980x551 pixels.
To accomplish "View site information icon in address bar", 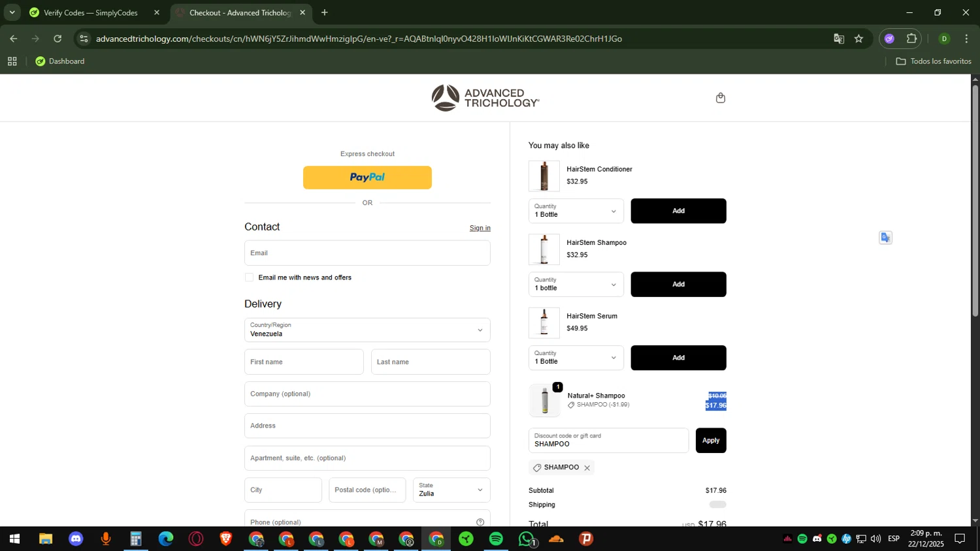I will point(84,39).
